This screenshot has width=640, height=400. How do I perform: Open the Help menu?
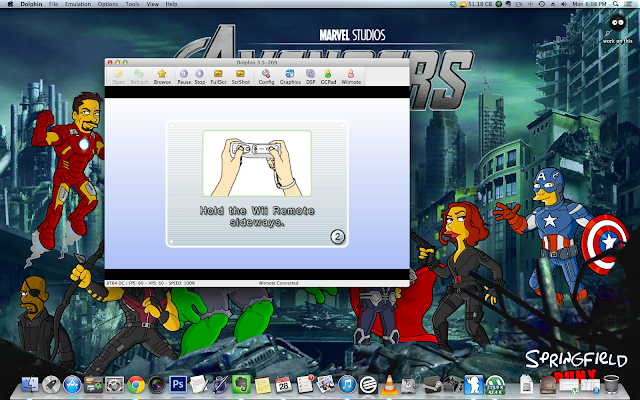171,4
